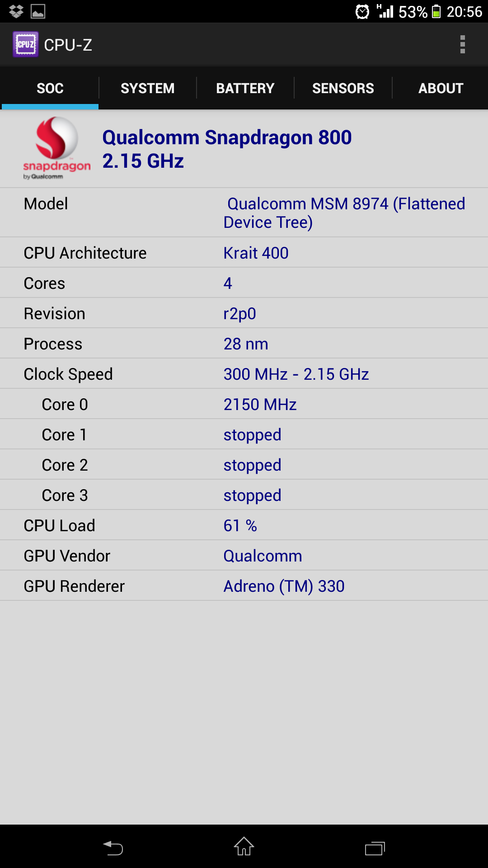Tap the CPU Load percentage row

[244, 525]
